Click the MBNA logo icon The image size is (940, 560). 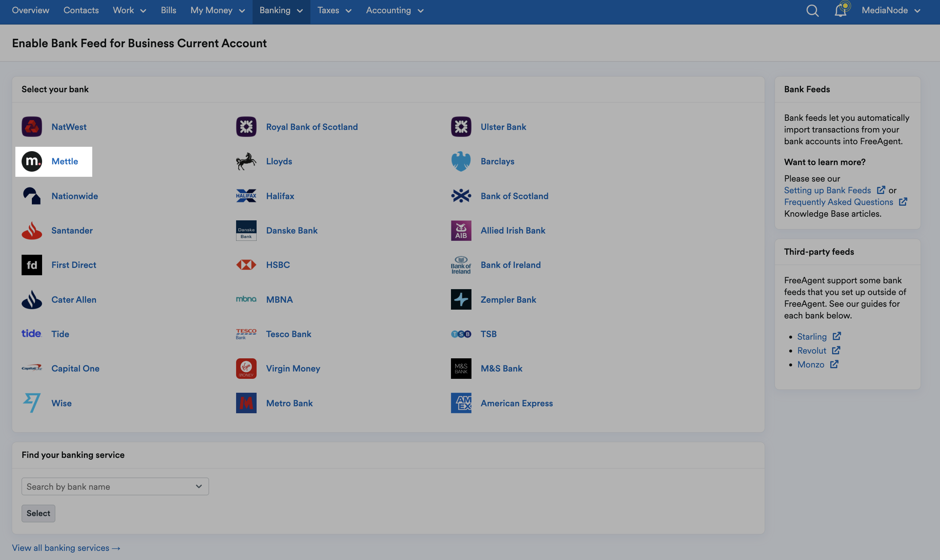coord(246,299)
